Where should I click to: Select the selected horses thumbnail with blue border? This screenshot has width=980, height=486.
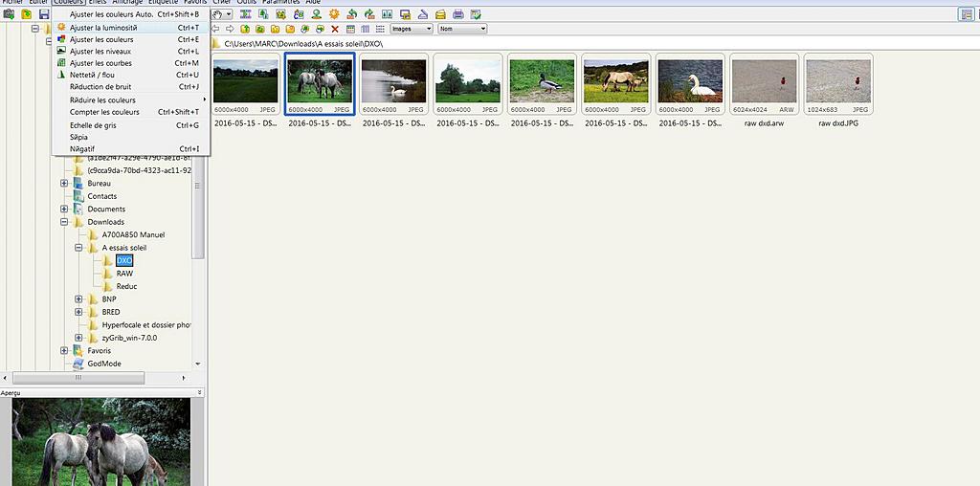[320, 83]
